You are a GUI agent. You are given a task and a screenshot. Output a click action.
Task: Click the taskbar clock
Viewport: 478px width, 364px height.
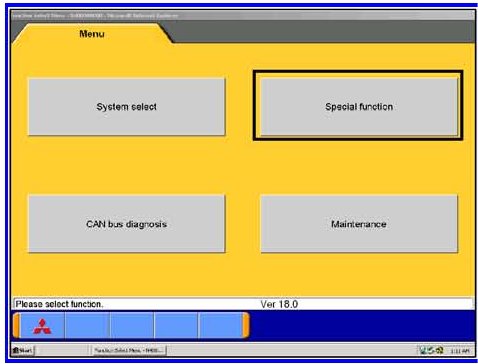(x=461, y=351)
